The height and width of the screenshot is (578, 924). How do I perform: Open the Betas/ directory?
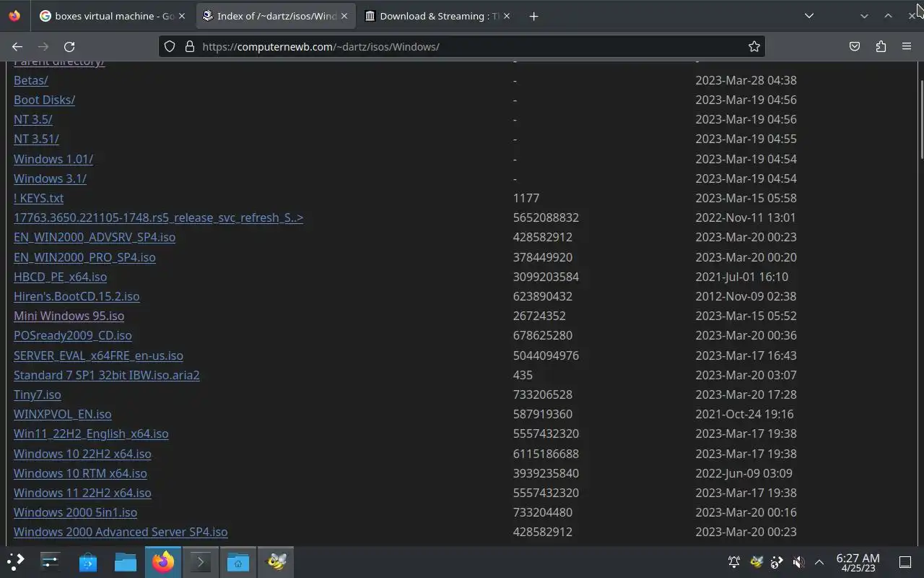(30, 80)
